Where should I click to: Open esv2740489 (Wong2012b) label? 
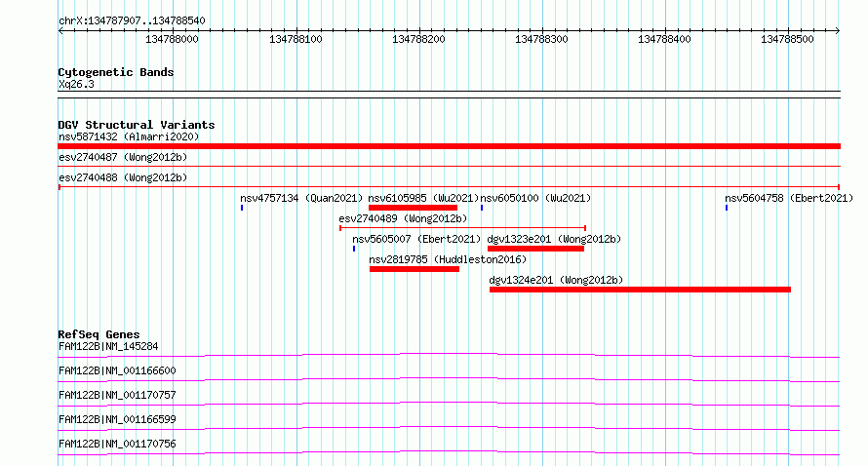coord(403,218)
